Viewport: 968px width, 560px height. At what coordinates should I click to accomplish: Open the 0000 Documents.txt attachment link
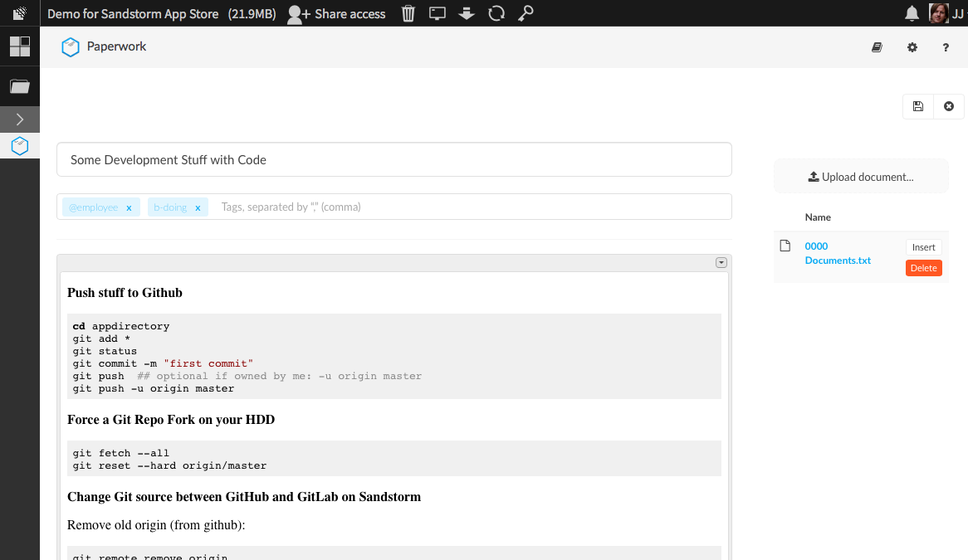click(838, 254)
